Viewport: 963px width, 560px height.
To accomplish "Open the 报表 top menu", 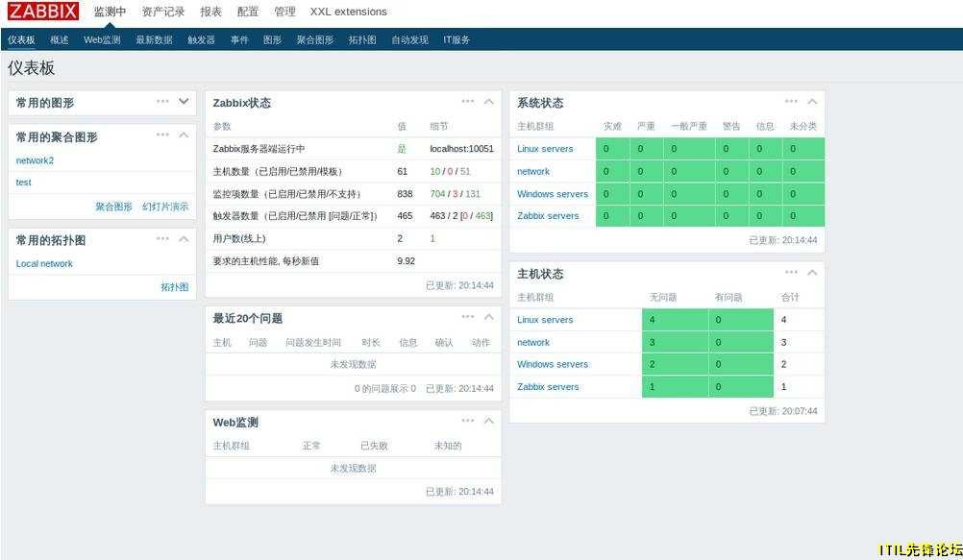I will (x=210, y=12).
